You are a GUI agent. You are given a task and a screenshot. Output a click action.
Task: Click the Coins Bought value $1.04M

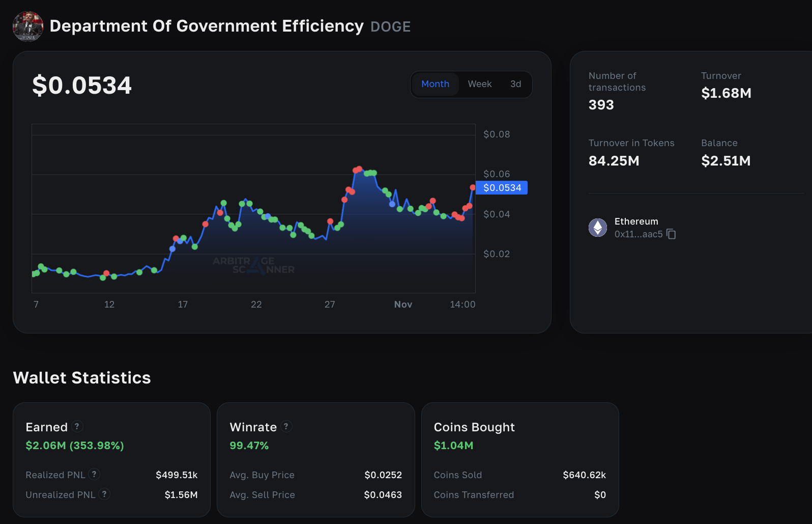tap(453, 446)
